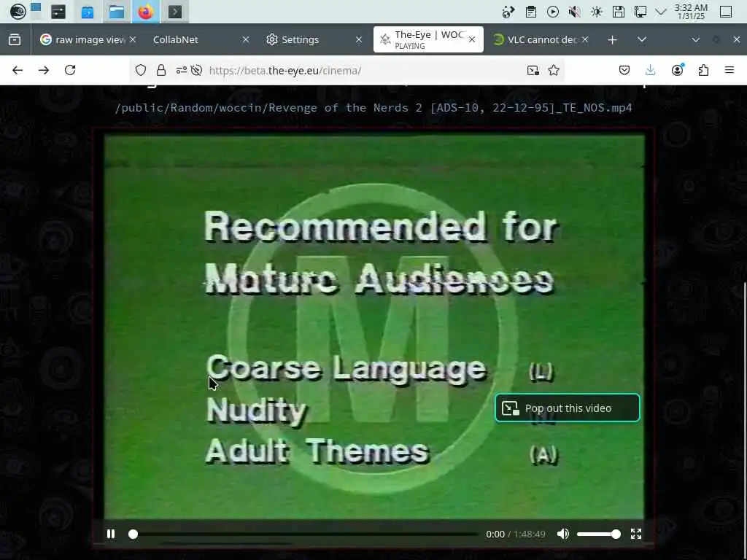Adjust the video volume slider

tap(599, 534)
